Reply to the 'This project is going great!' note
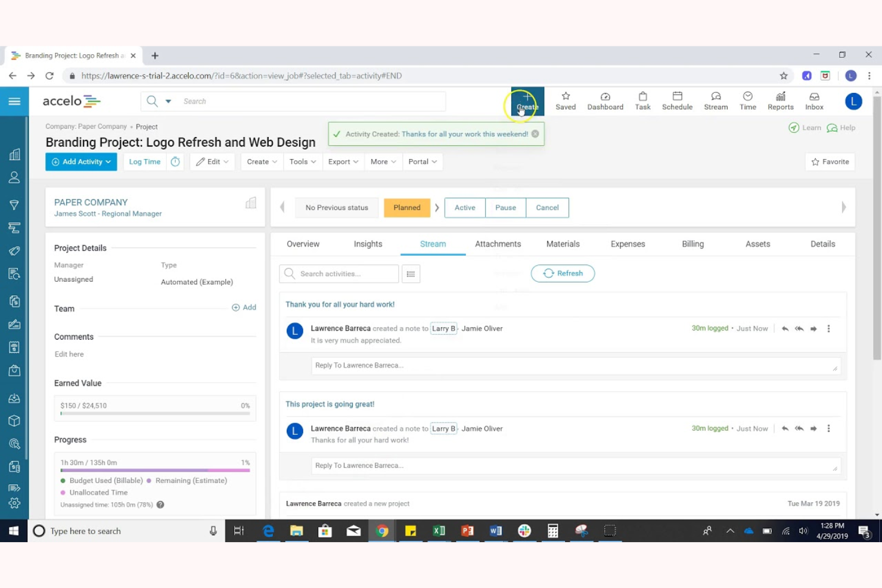 785,429
